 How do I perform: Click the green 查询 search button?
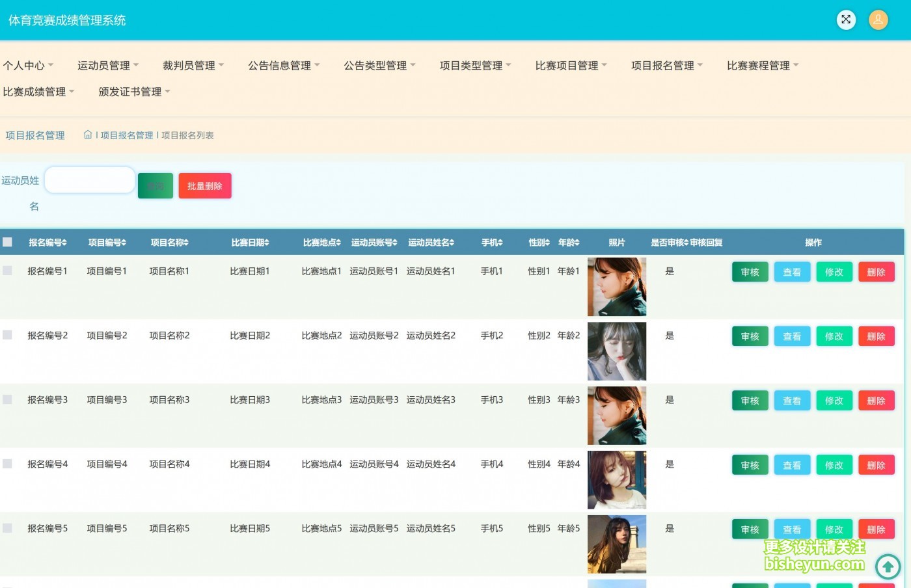tap(156, 185)
